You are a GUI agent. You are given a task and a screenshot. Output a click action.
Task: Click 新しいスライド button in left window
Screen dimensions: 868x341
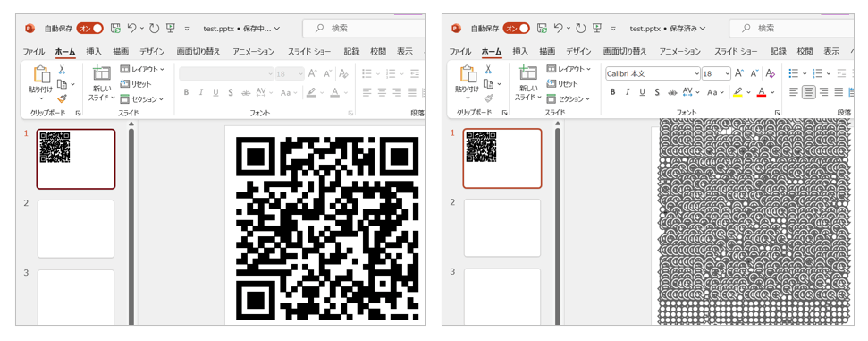click(102, 83)
